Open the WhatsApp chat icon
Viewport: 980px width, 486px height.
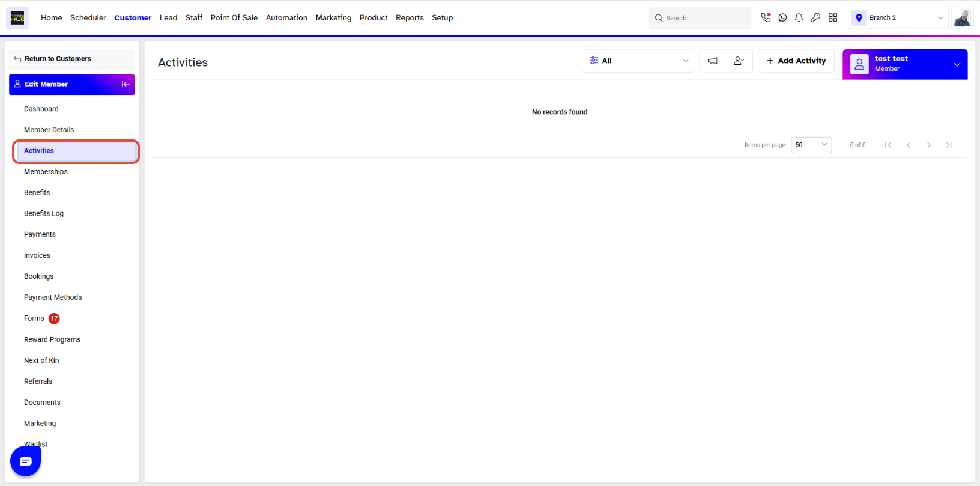pos(782,17)
